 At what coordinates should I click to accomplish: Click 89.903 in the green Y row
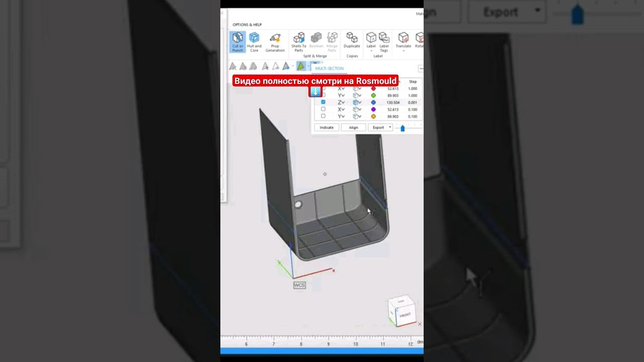(393, 96)
